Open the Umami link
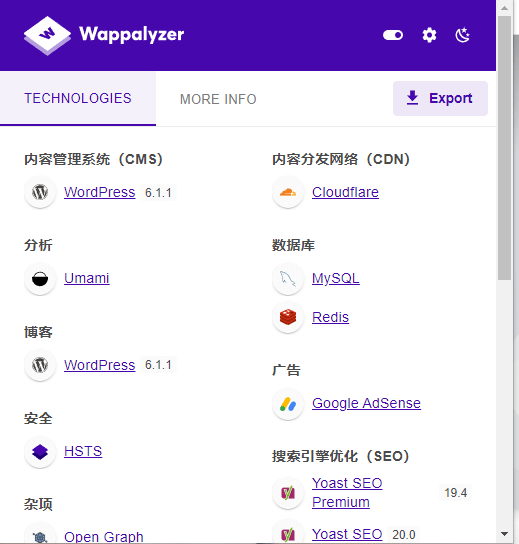The height and width of the screenshot is (544, 519). tap(87, 278)
